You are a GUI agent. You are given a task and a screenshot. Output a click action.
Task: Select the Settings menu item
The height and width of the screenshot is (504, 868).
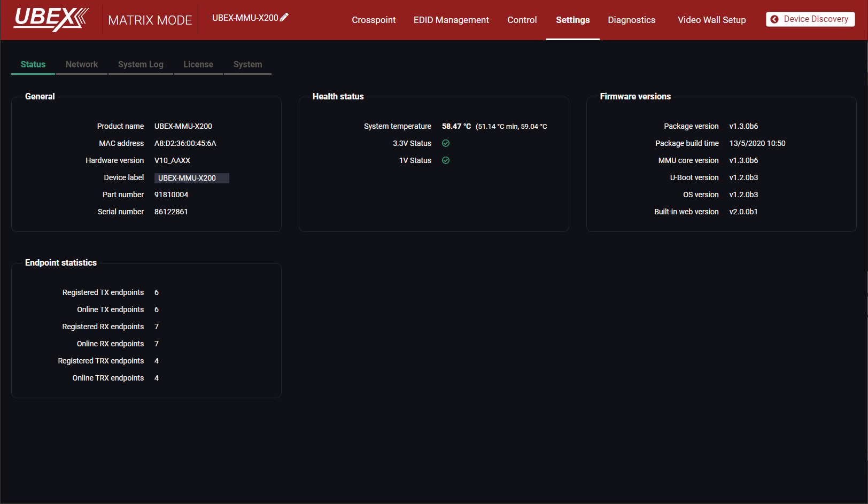point(573,20)
